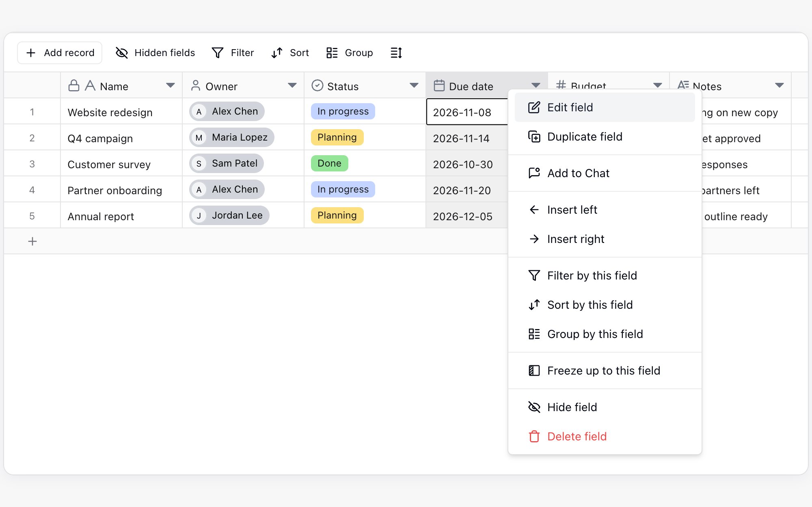812x507 pixels.
Task: Click the plus icon to add new row
Action: [32, 241]
